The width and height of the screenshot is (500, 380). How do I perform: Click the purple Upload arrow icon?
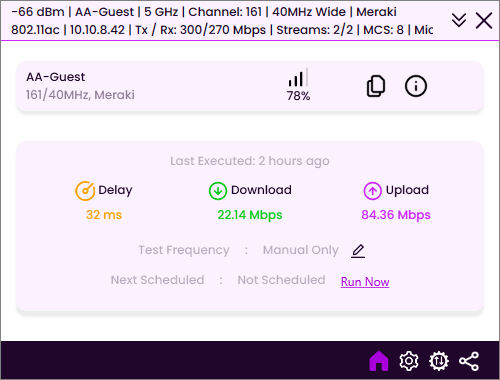pos(372,191)
